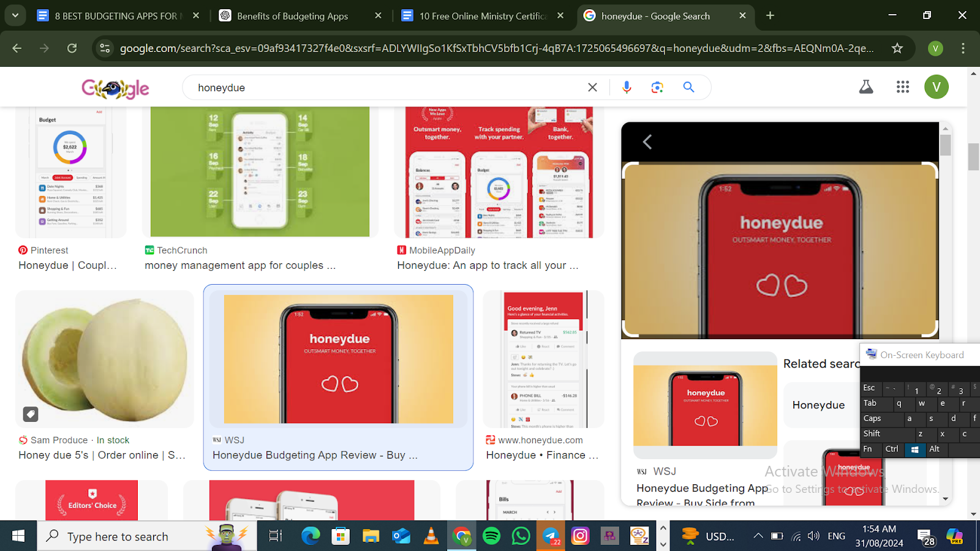Click Editors' Choice image thumbnail
The width and height of the screenshot is (980, 551).
pyautogui.click(x=92, y=500)
